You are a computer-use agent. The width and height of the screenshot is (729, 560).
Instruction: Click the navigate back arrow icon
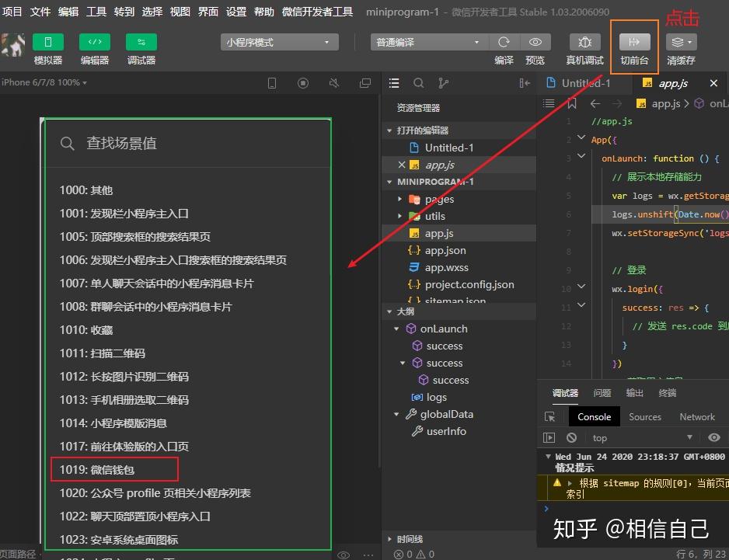[595, 103]
